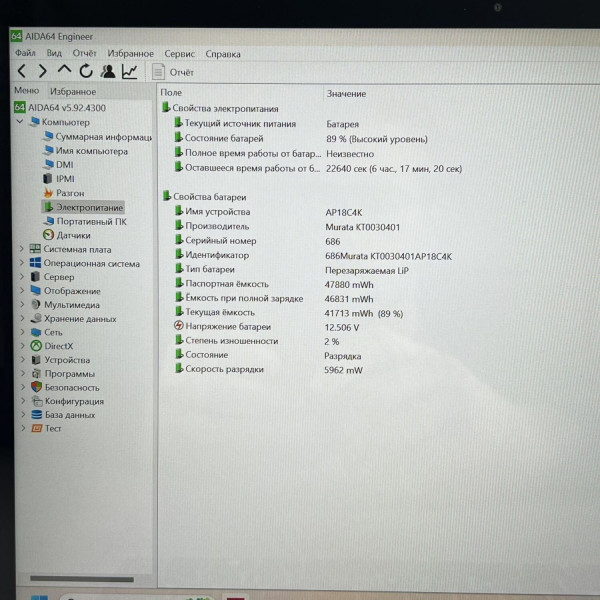Click the Мультимедиа speaker icon
The height and width of the screenshot is (600, 600).
point(36,305)
